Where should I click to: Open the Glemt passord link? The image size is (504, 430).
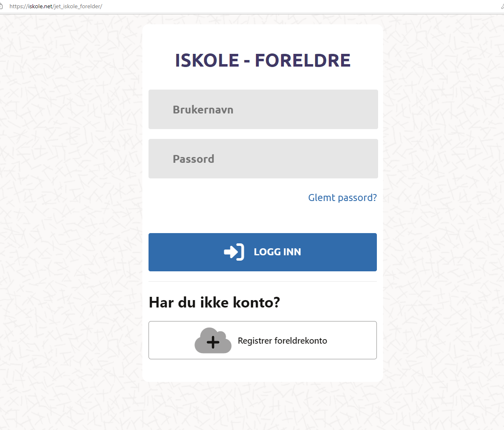pos(342,198)
